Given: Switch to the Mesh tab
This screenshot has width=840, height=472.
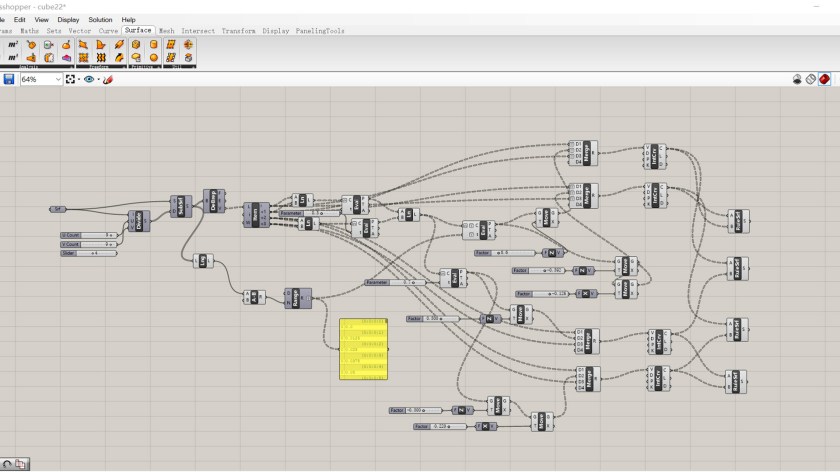Looking at the screenshot, I should [166, 31].
